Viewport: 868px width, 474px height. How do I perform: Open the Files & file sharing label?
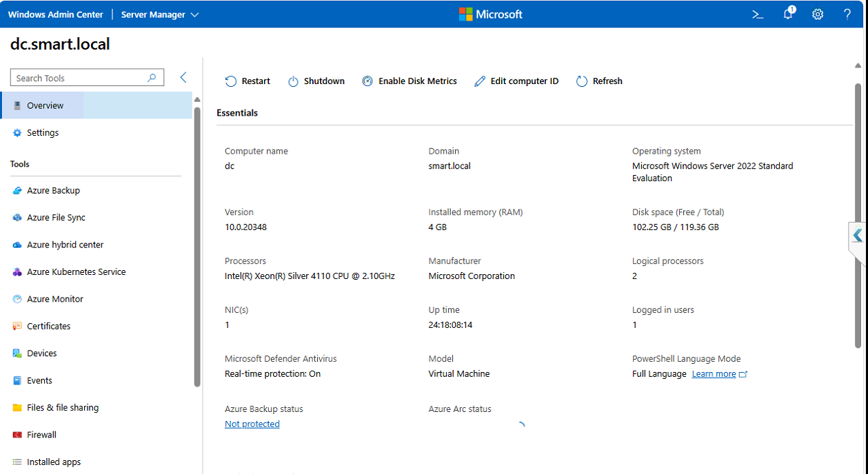(63, 408)
